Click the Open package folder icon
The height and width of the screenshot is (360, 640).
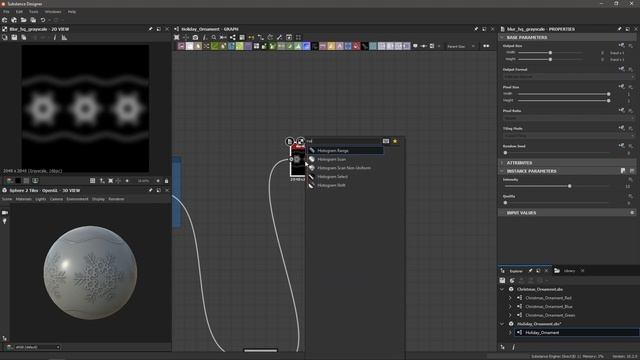[24, 20]
